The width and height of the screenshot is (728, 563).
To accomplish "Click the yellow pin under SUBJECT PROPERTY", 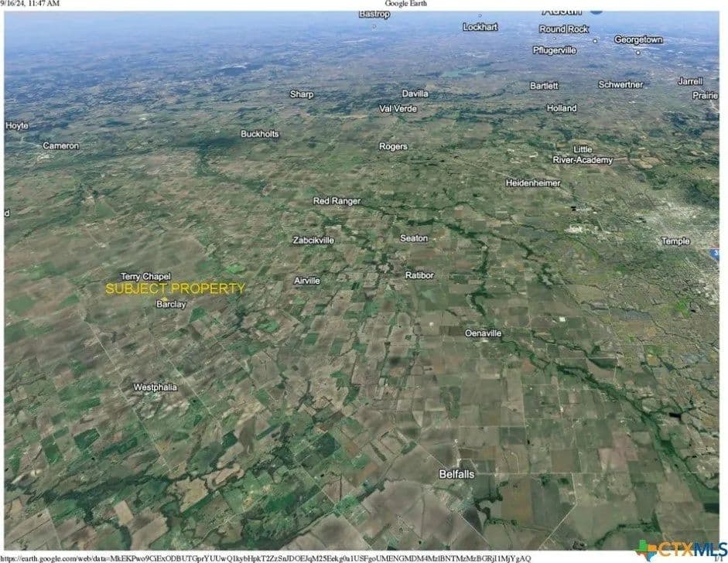I will point(164,299).
